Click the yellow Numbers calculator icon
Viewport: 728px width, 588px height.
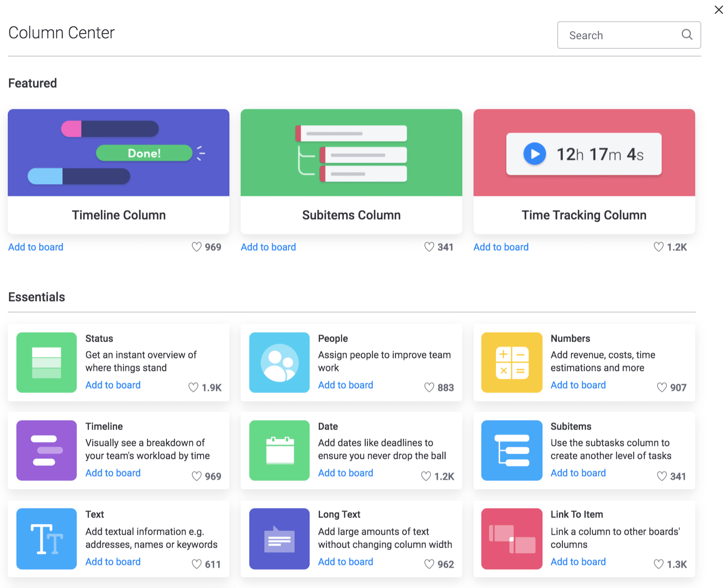[511, 363]
